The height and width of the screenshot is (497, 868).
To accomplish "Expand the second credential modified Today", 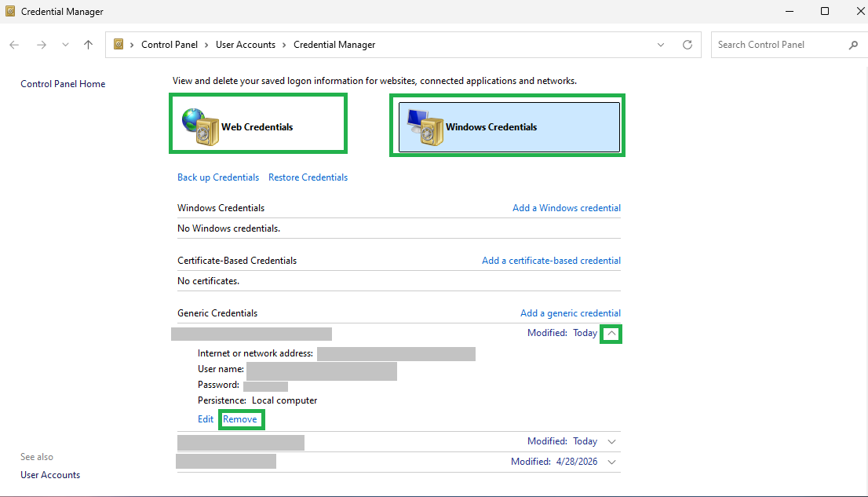I will click(611, 441).
